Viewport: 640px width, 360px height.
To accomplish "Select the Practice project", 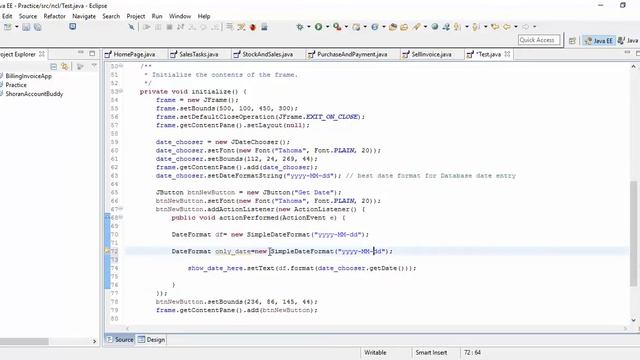I will [16, 85].
